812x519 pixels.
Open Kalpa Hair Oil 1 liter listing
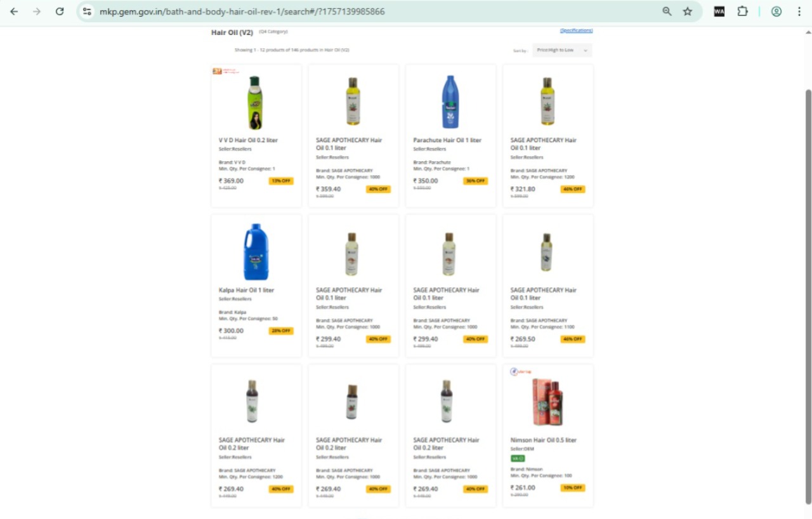[x=246, y=290]
